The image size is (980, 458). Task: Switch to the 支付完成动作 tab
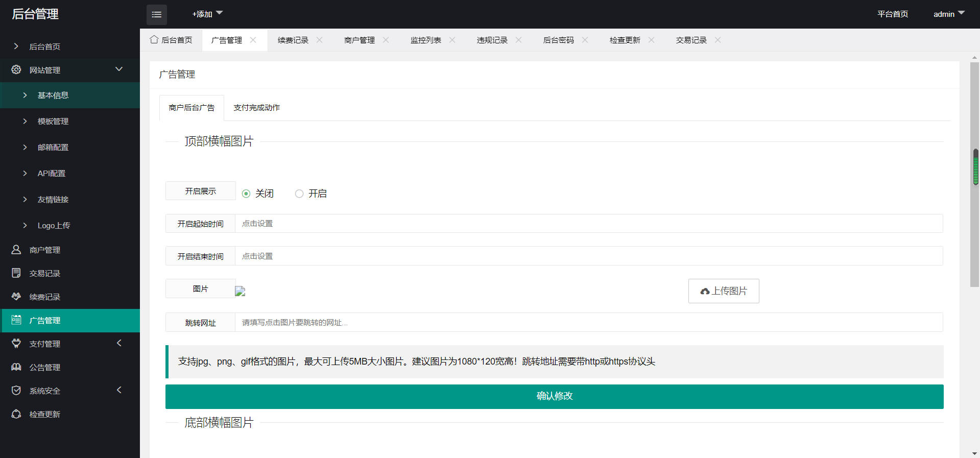(x=256, y=108)
